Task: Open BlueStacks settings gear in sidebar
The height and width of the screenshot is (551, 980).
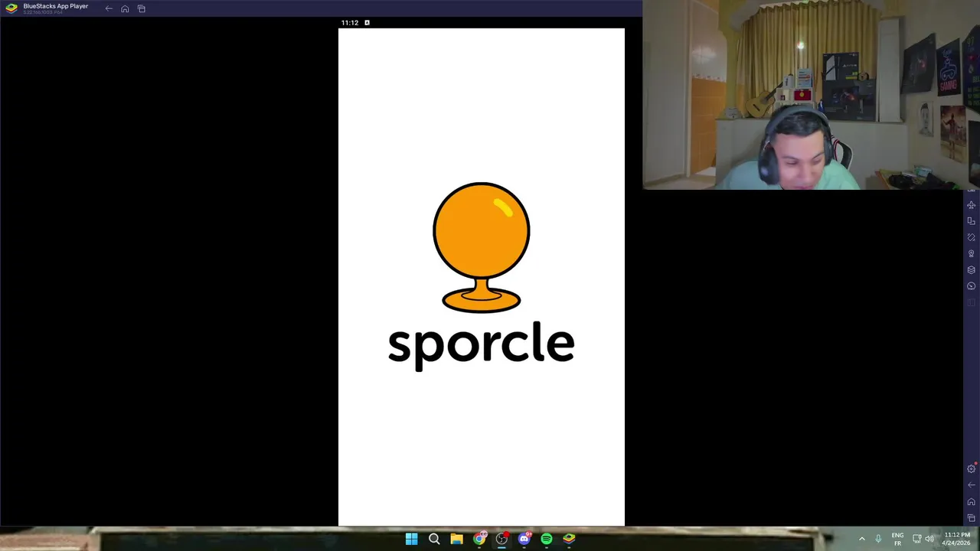Action: [x=971, y=468]
